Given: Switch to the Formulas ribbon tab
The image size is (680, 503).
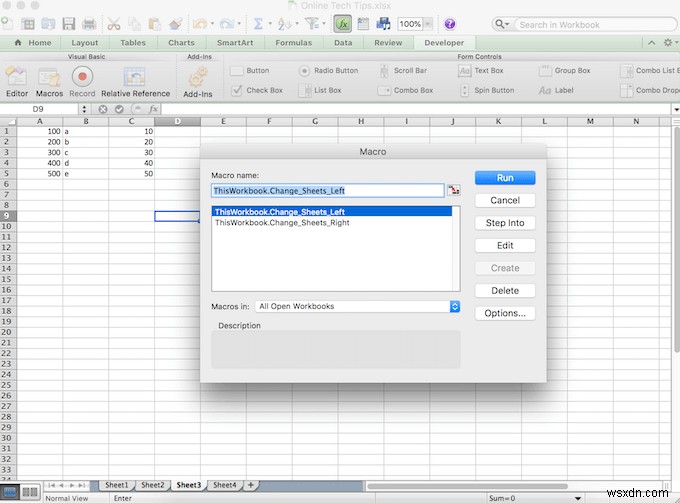Looking at the screenshot, I should 294,42.
